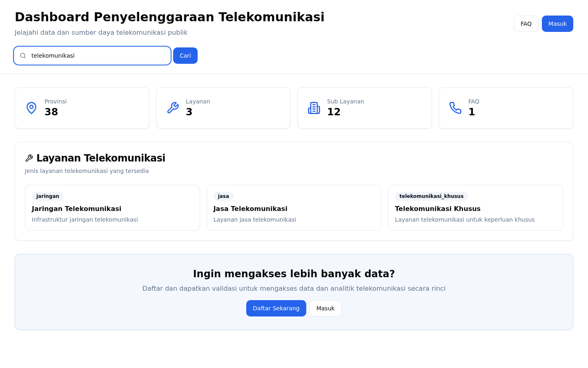Click 'Jenis layanan telekomunikasi yang tersedia' text
Screen dimensions: 588x368
pyautogui.click(x=87, y=171)
